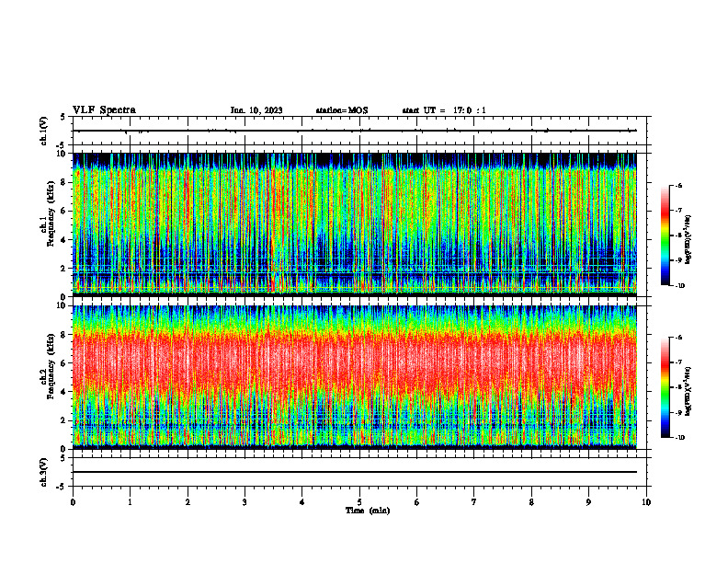This screenshot has height=563, width=728.
Task: Click the ch.2 color bar log(PSD) label
Action: point(688,392)
